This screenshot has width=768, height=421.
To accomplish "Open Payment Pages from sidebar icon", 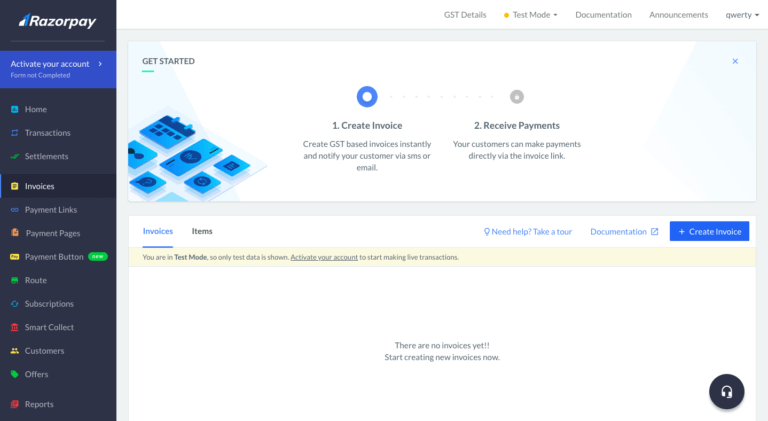I will (x=14, y=233).
